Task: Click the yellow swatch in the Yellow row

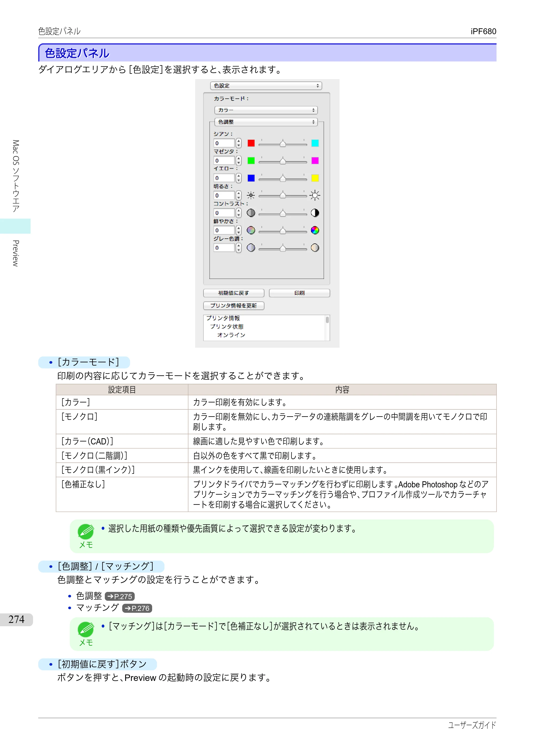Action: point(315,178)
